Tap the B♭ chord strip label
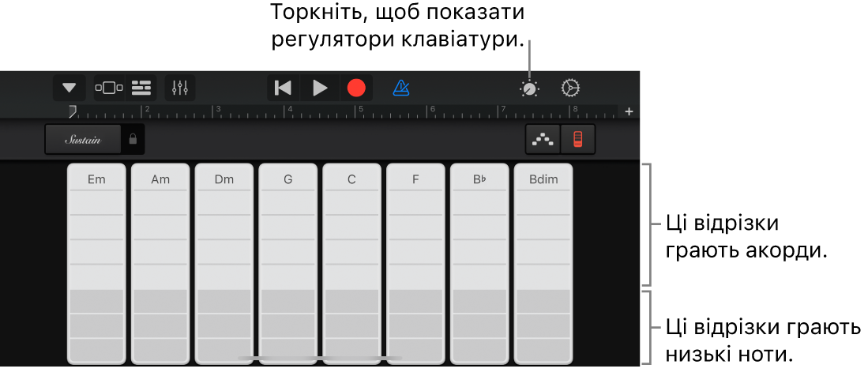The image size is (868, 376). [479, 179]
